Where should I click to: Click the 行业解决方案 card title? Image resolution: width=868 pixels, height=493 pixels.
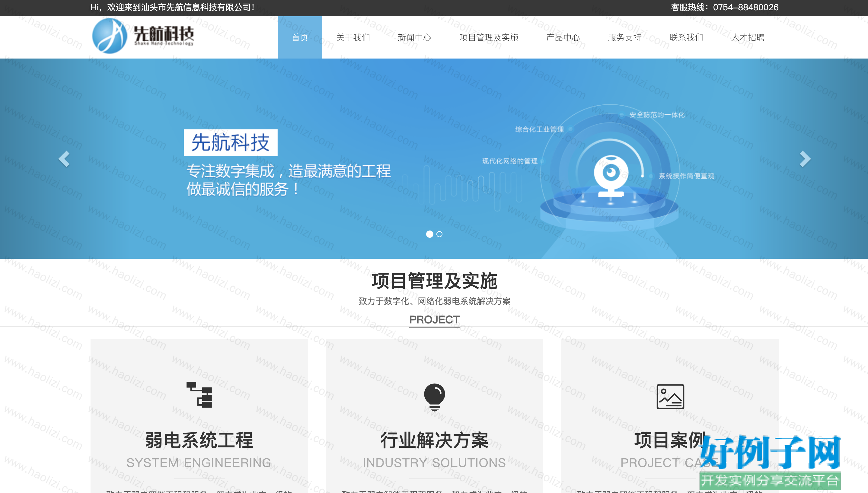tap(434, 440)
